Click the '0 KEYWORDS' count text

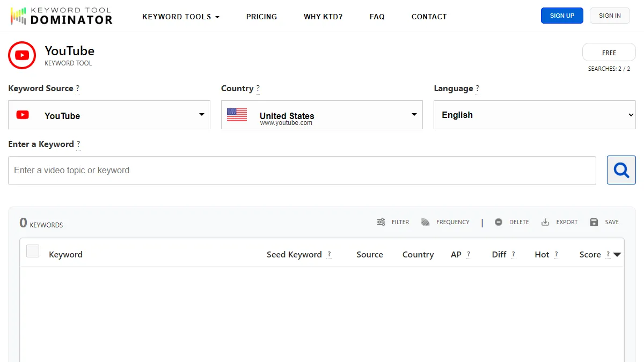[x=41, y=223]
